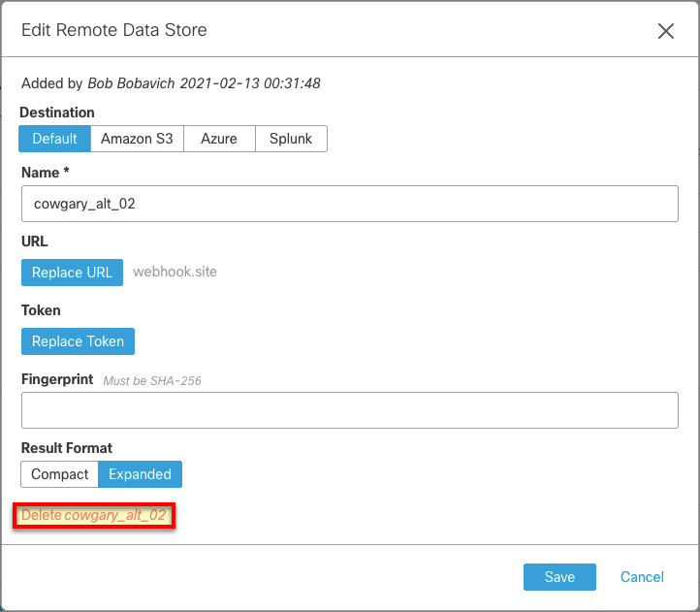Click the webhook.site URL text
This screenshot has width=700, height=612.
coord(175,272)
